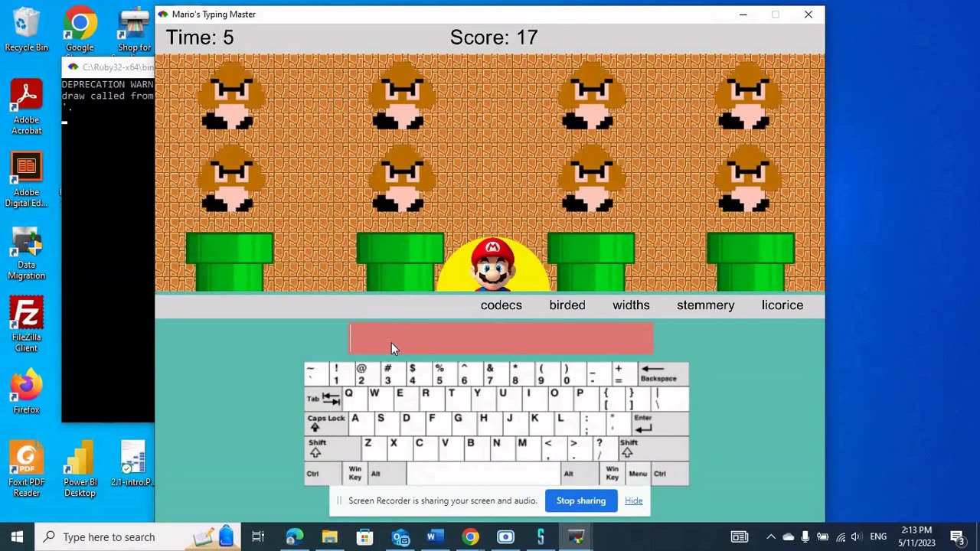Open FileZilla Client desktop icon

click(x=26, y=325)
